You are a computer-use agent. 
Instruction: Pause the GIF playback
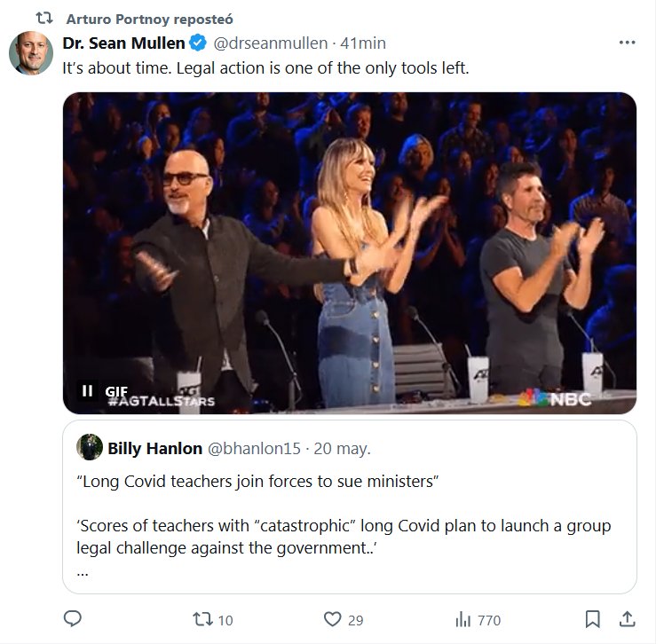coord(87,390)
